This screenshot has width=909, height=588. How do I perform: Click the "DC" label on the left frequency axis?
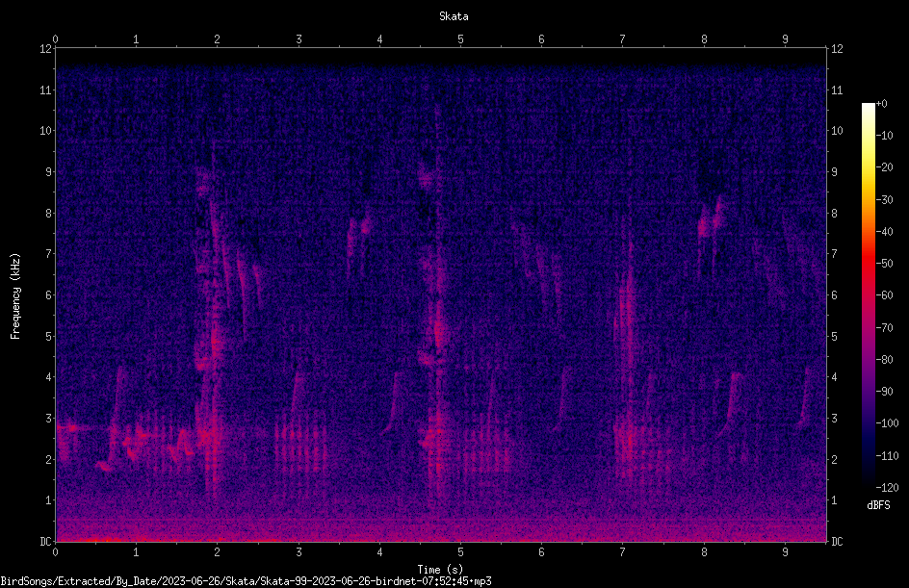pyautogui.click(x=45, y=542)
